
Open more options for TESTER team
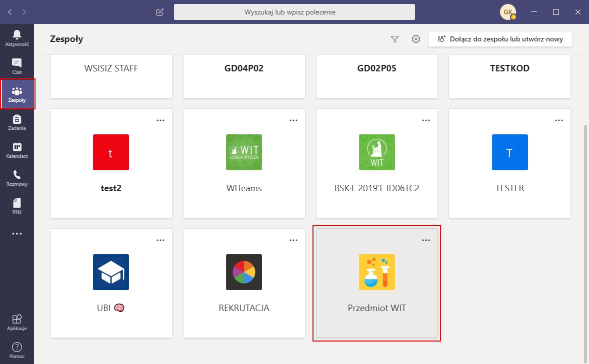pos(559,120)
